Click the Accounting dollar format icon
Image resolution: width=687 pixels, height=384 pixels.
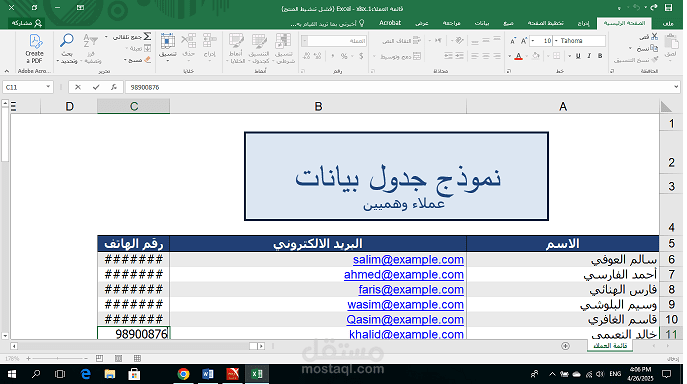pos(361,56)
